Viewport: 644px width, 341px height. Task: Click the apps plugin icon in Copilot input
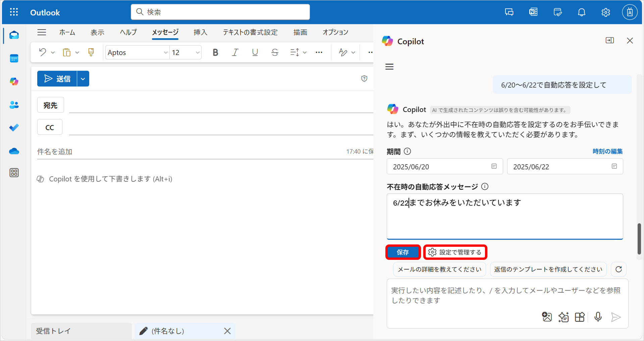coord(580,317)
